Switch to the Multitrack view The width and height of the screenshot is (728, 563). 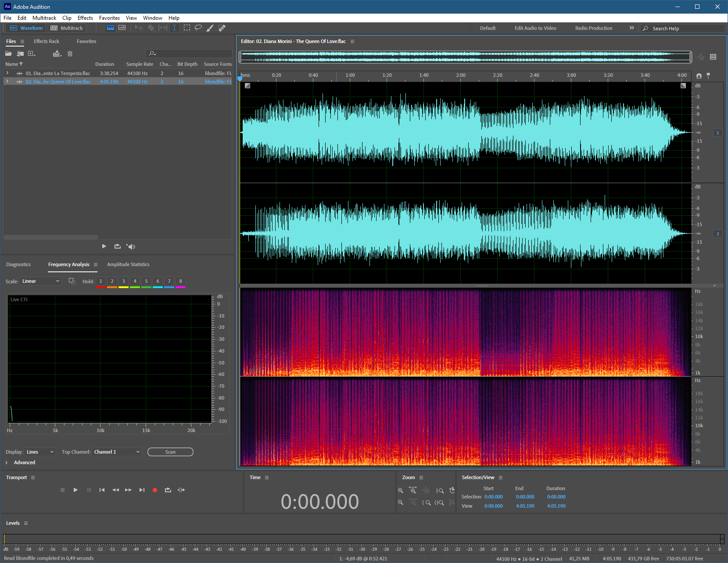point(67,28)
